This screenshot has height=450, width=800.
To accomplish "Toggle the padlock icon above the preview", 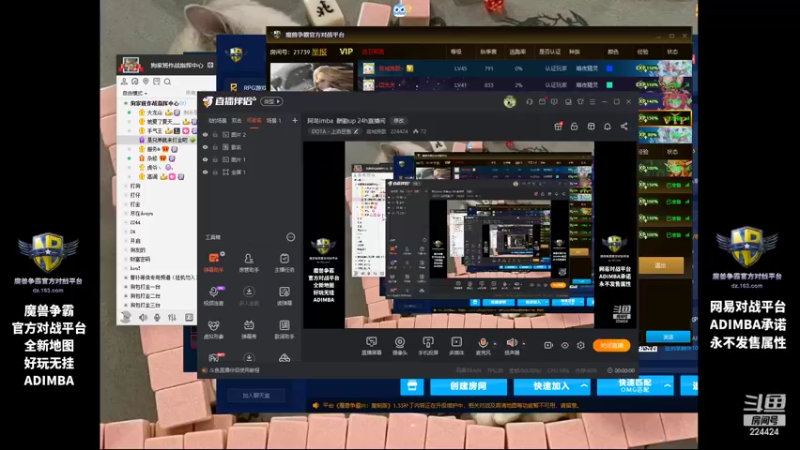I will pos(574,126).
